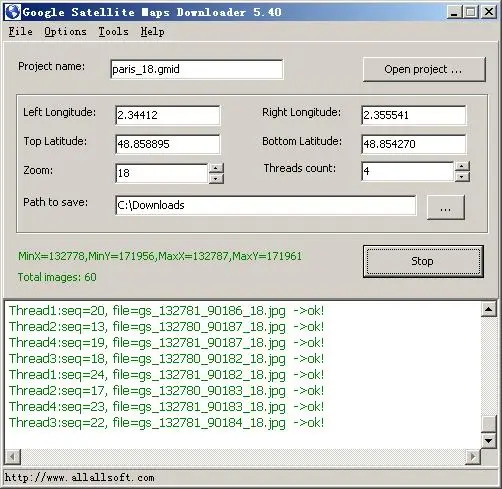Viewport: 502px width, 489px height.
Task: Focus the Bottom Latitude field
Action: 414,144
